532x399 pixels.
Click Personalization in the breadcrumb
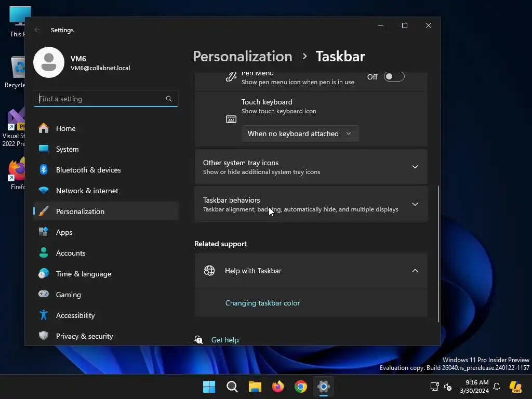pos(243,56)
